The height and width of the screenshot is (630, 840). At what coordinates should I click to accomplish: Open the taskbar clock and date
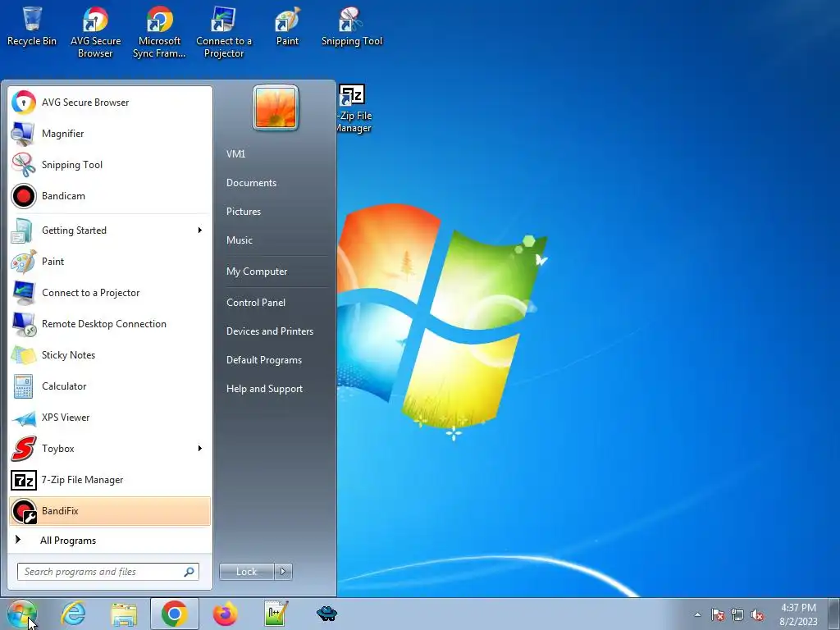point(798,614)
